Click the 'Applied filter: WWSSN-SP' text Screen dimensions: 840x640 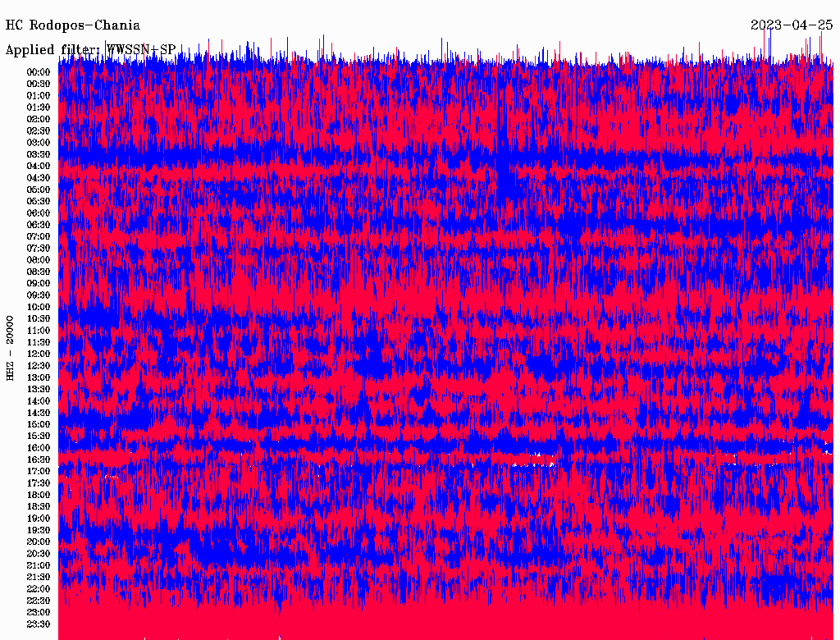click(90, 50)
